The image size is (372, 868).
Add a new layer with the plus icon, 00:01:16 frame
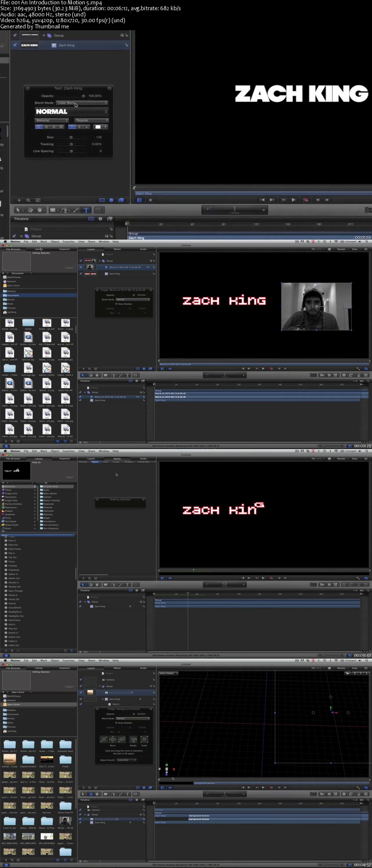19,200
